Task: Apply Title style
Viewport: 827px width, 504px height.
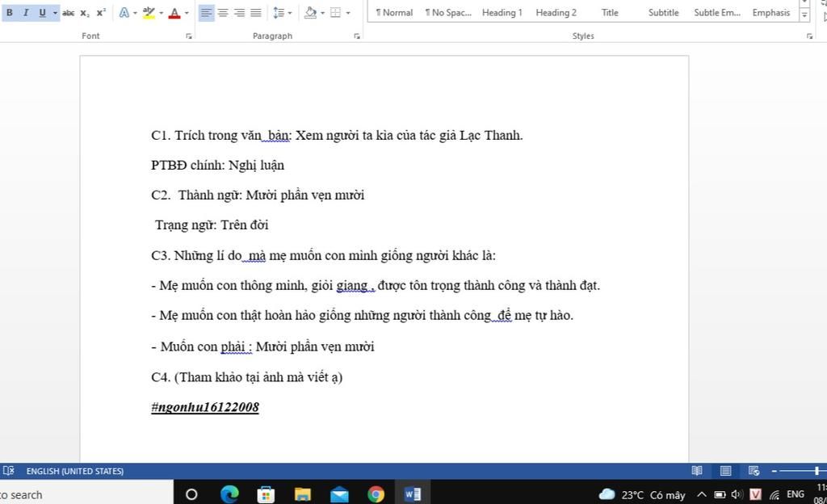Action: click(610, 13)
